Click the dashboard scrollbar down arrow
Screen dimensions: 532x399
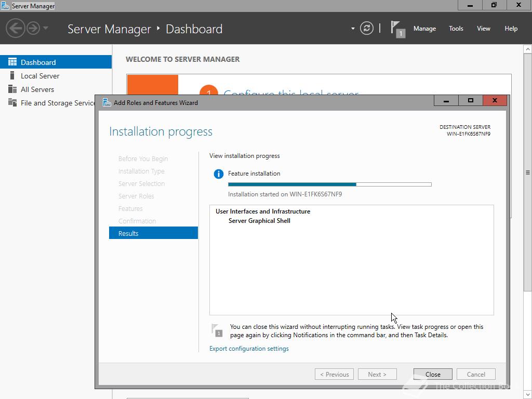tap(528, 395)
